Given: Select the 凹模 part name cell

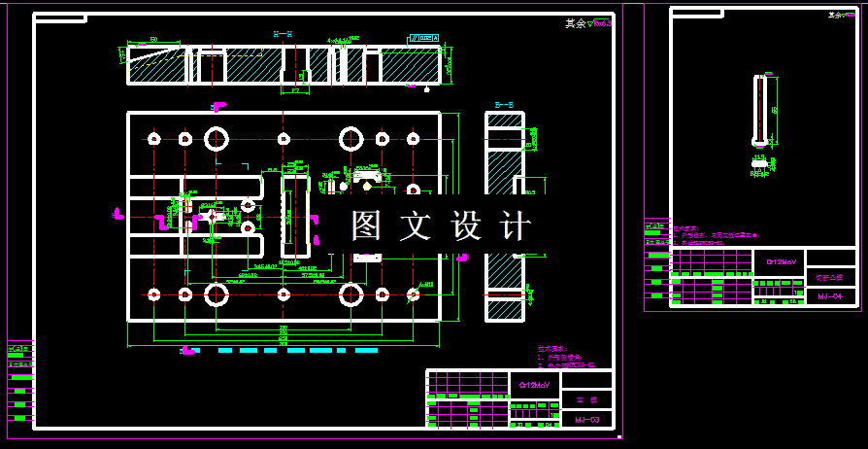Looking at the screenshot, I should click(587, 399).
